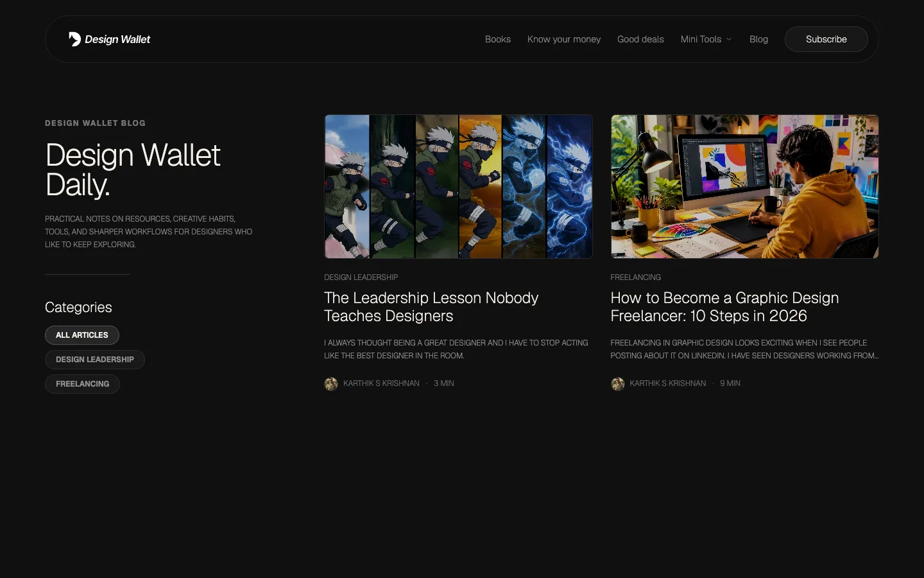Open the graphic design freelancer article thumbnail
Image resolution: width=924 pixels, height=578 pixels.
pos(744,186)
